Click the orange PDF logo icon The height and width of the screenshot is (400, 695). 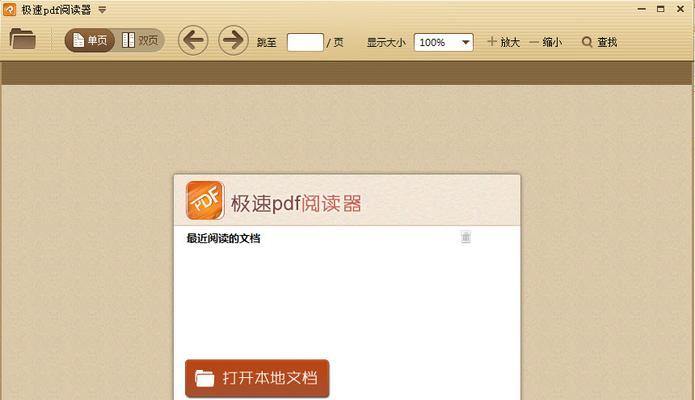(x=205, y=200)
